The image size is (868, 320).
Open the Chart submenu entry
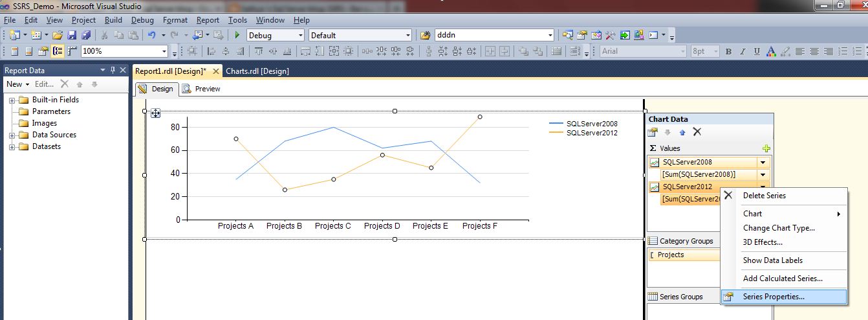pos(783,213)
